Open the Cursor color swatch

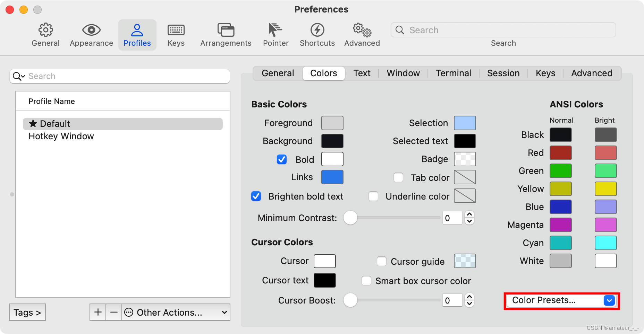[325, 261]
